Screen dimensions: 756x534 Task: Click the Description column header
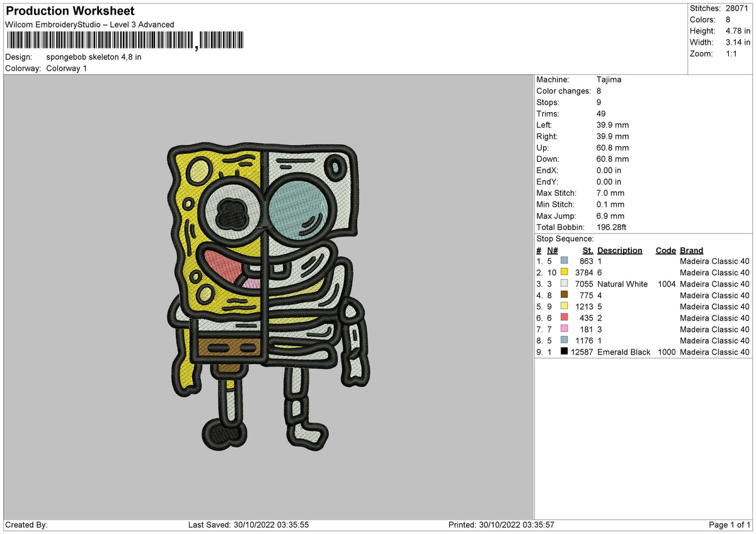coord(620,250)
